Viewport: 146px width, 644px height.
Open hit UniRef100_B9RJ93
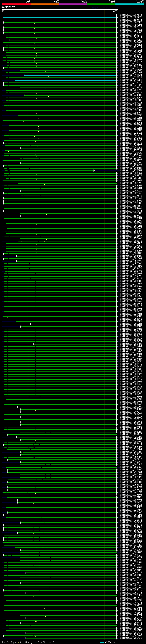coord(131,276)
